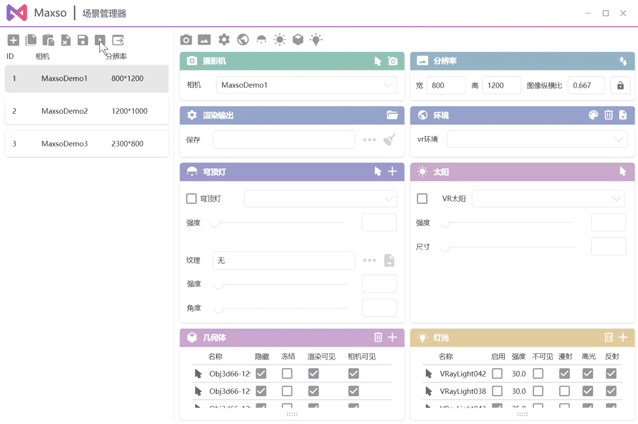The image size is (638, 424).
Task: Click the delete scene file icon
Action: [66, 40]
